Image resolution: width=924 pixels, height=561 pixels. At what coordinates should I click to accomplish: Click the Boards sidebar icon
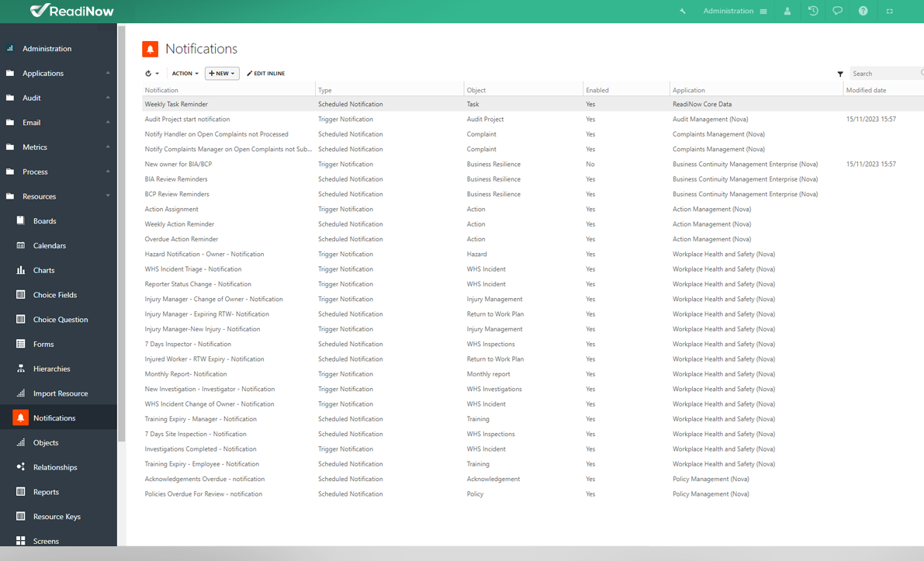pos(21,221)
